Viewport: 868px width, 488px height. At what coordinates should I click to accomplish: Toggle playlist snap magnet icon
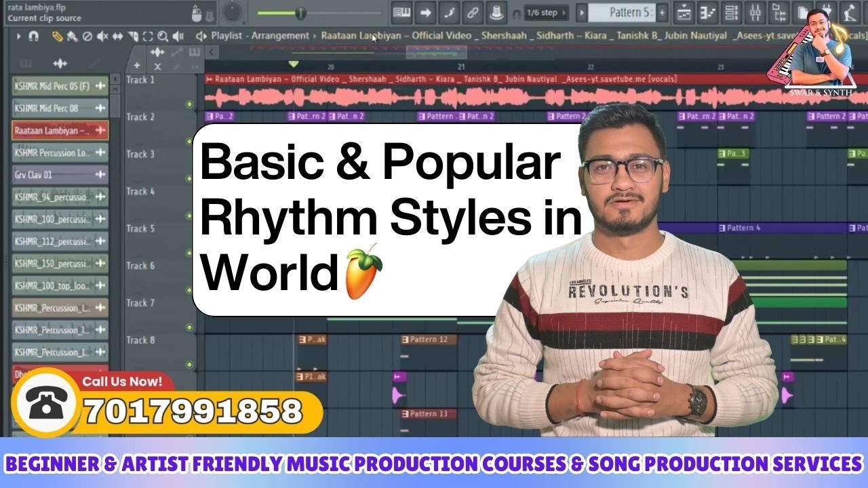pyautogui.click(x=33, y=36)
